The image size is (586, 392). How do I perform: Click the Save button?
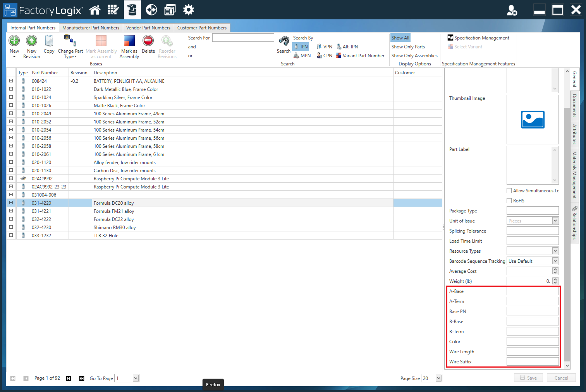528,378
